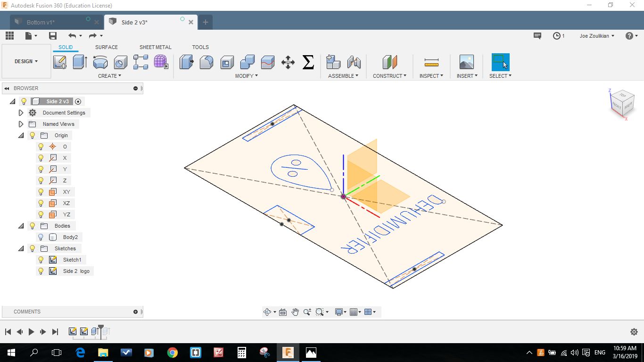Viewport: 644px width, 362px height.
Task: Activate the Fillet tool
Action: point(206,62)
